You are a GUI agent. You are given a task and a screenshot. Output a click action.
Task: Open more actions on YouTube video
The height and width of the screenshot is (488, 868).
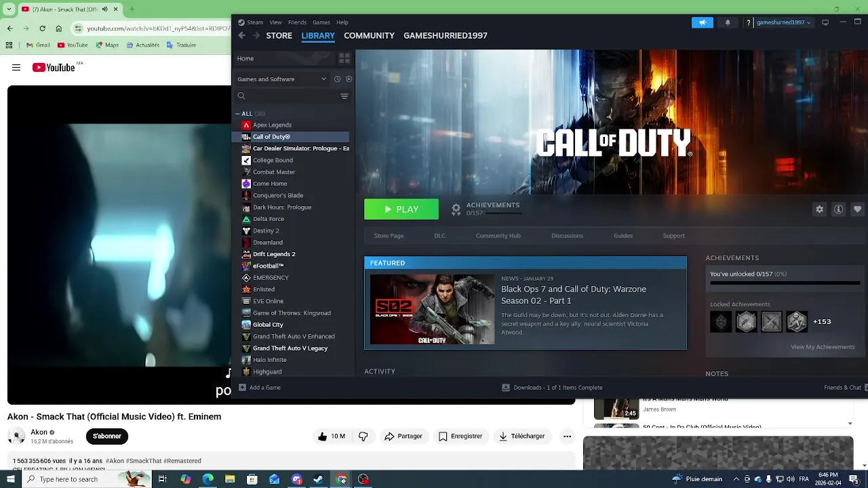click(567, 436)
